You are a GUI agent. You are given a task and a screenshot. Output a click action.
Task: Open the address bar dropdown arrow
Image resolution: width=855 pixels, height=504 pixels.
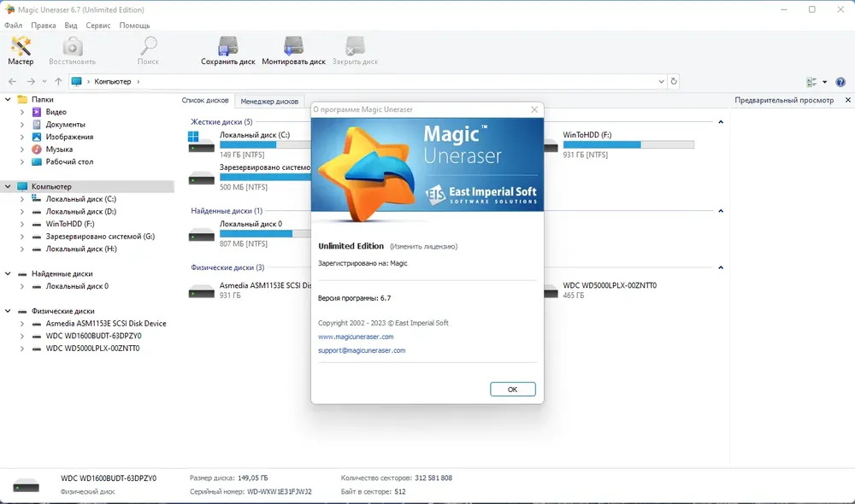click(661, 81)
